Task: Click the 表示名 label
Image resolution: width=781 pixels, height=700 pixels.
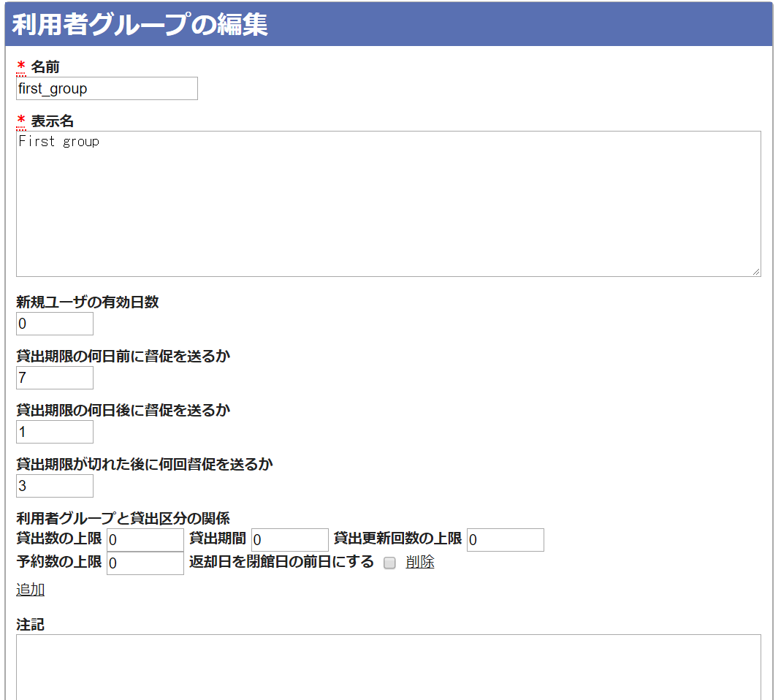Action: (x=53, y=121)
